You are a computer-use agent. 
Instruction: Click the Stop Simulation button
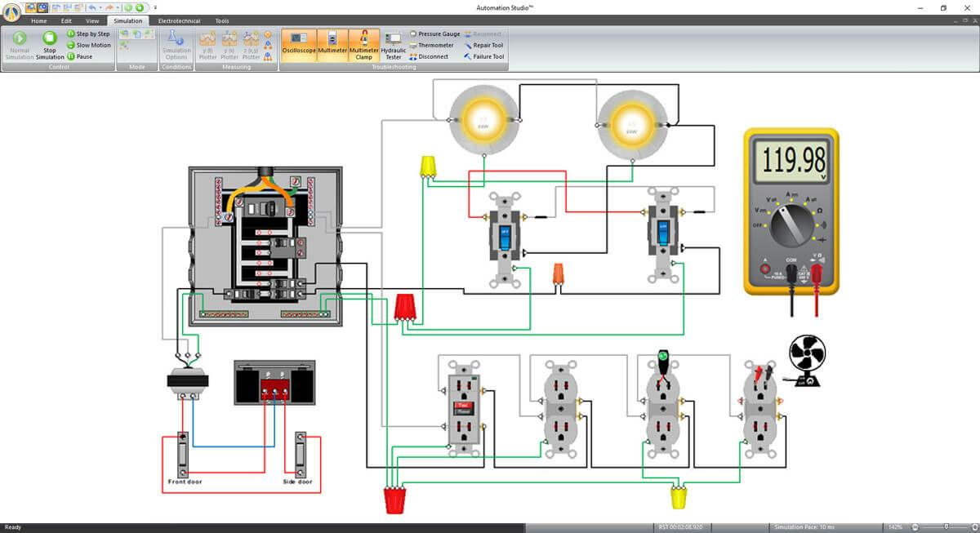[x=49, y=44]
